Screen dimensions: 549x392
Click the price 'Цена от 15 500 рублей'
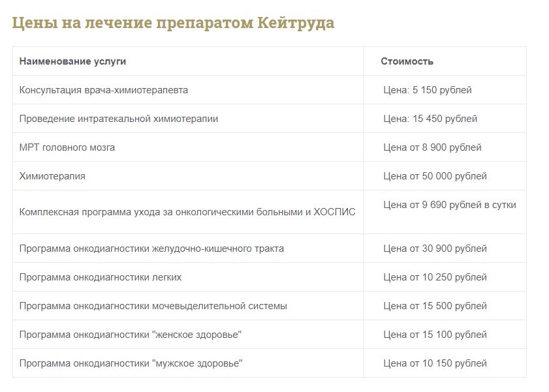point(435,306)
